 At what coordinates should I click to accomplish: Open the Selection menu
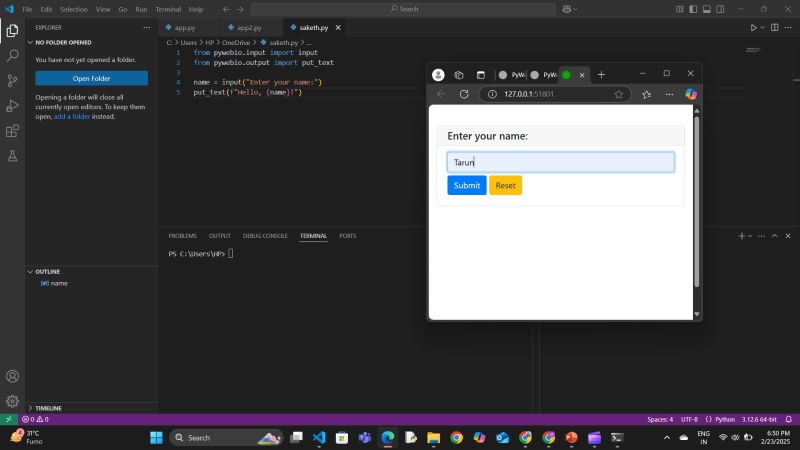[x=73, y=9]
